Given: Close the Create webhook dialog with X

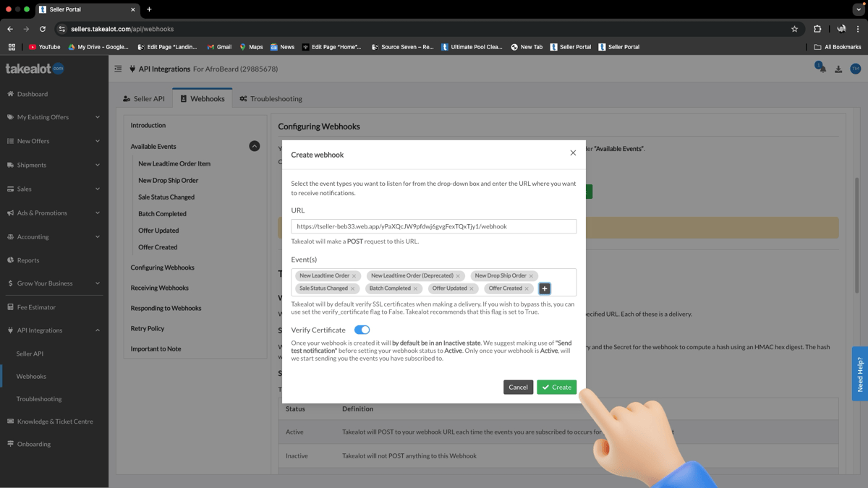Looking at the screenshot, I should pos(573,153).
